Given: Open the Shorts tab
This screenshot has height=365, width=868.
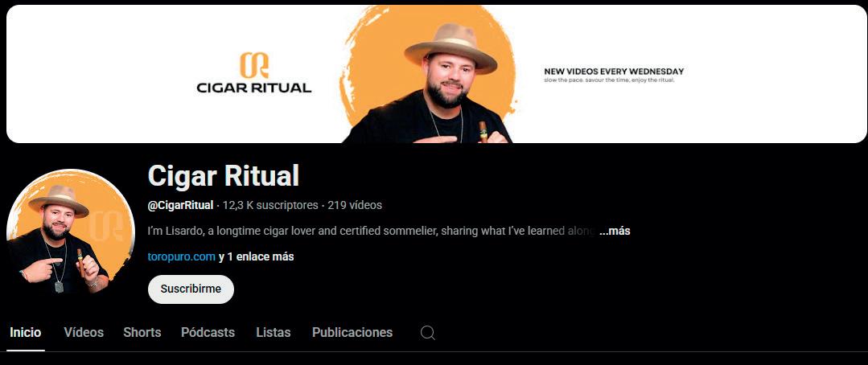Looking at the screenshot, I should pyautogui.click(x=142, y=332).
